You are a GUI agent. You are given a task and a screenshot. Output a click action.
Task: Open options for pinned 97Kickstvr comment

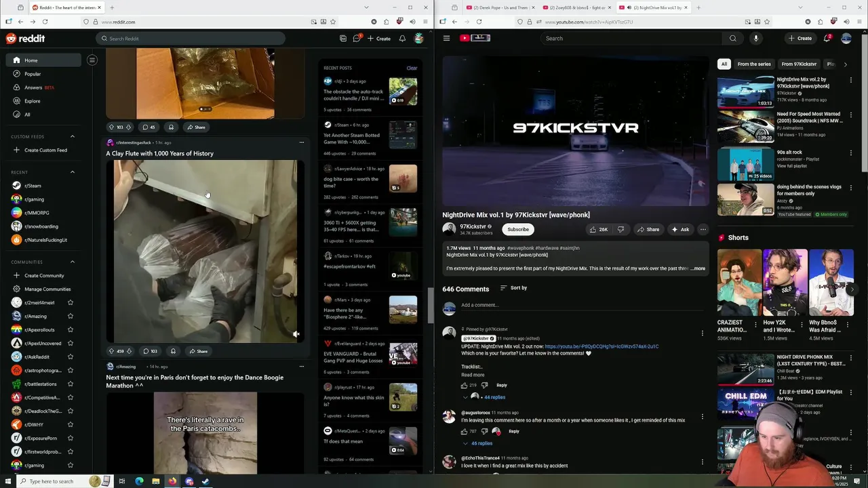[702, 333]
